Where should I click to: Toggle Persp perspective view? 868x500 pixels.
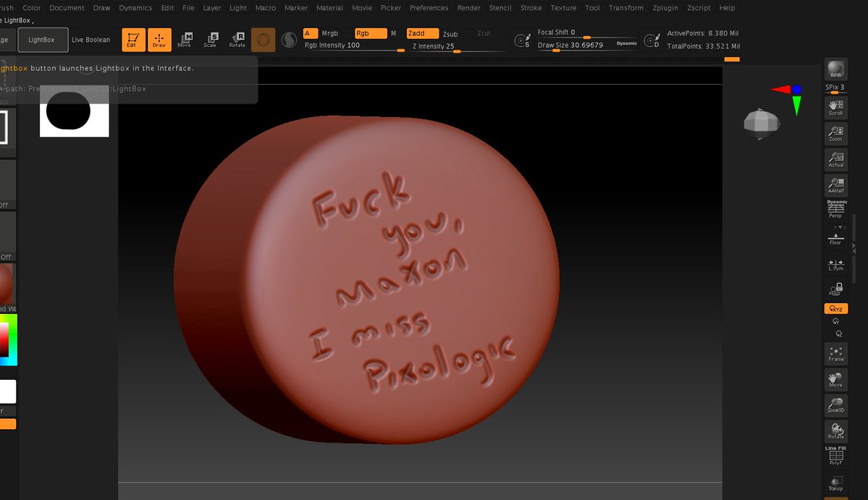pos(836,210)
